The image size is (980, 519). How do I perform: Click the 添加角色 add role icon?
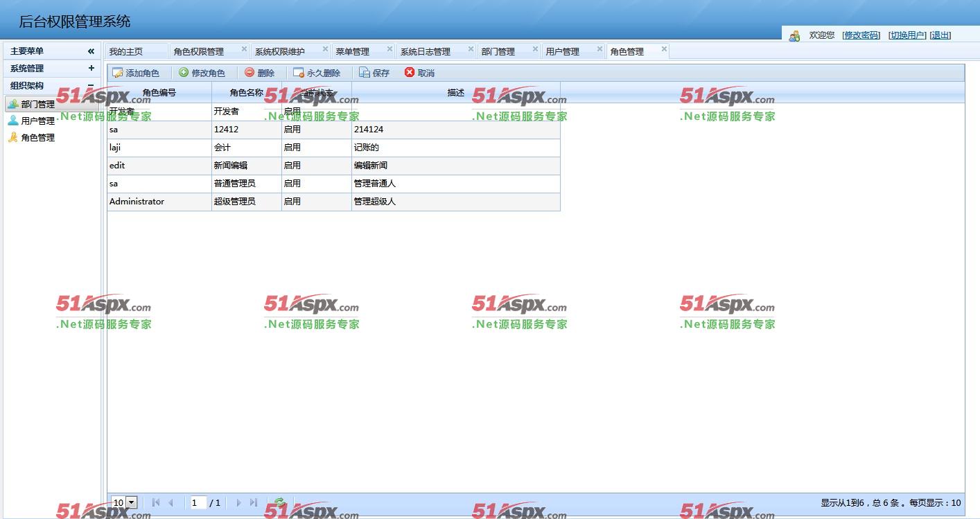(118, 73)
